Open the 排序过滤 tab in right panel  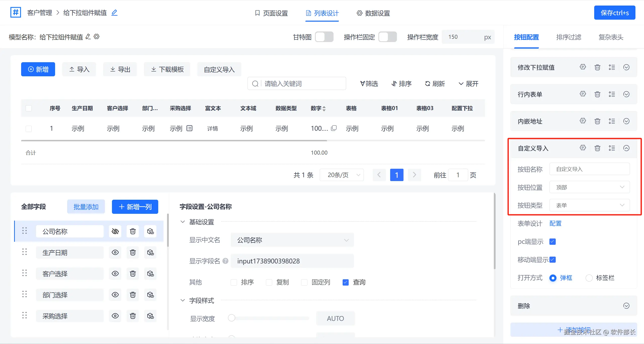coord(569,37)
